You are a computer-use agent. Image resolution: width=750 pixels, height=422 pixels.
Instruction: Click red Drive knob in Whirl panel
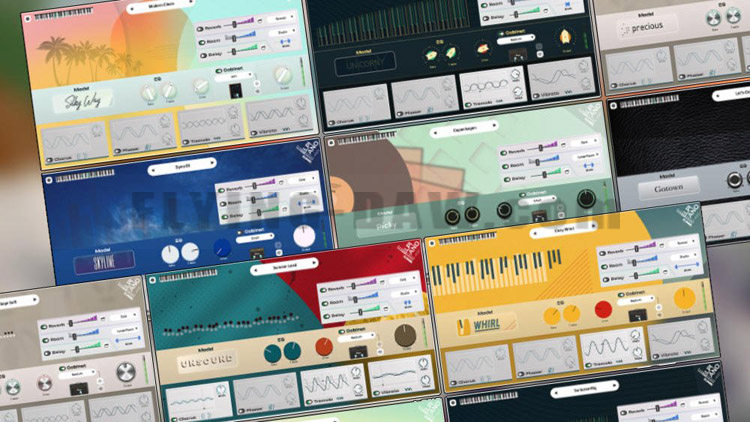point(603,309)
